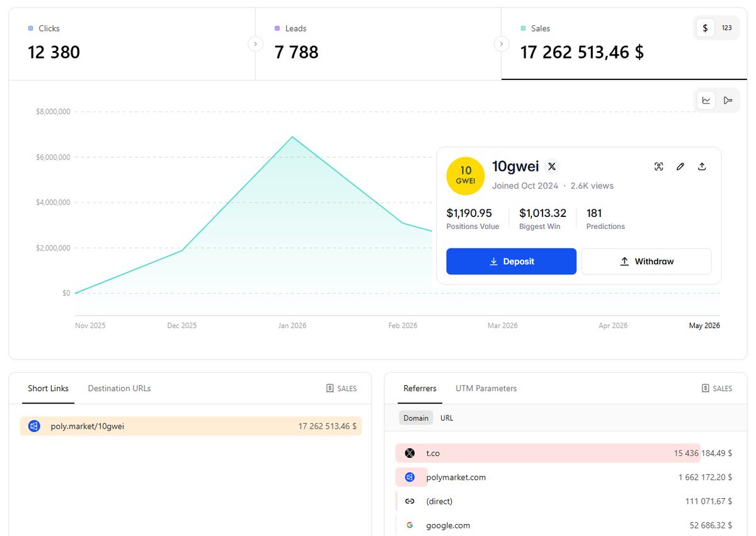Switch sales display to count 123
This screenshot has width=756, height=536.
coord(726,28)
